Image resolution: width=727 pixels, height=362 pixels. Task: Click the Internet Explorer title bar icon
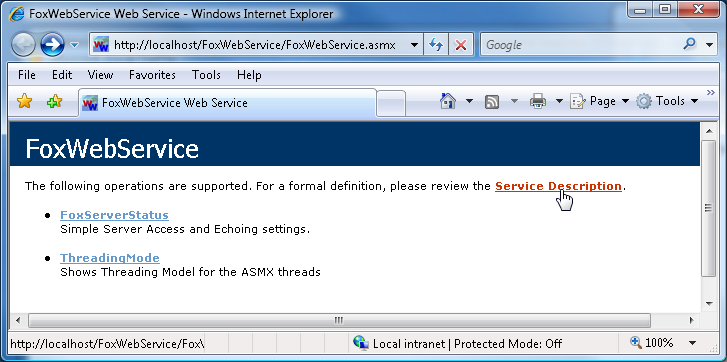click(17, 14)
